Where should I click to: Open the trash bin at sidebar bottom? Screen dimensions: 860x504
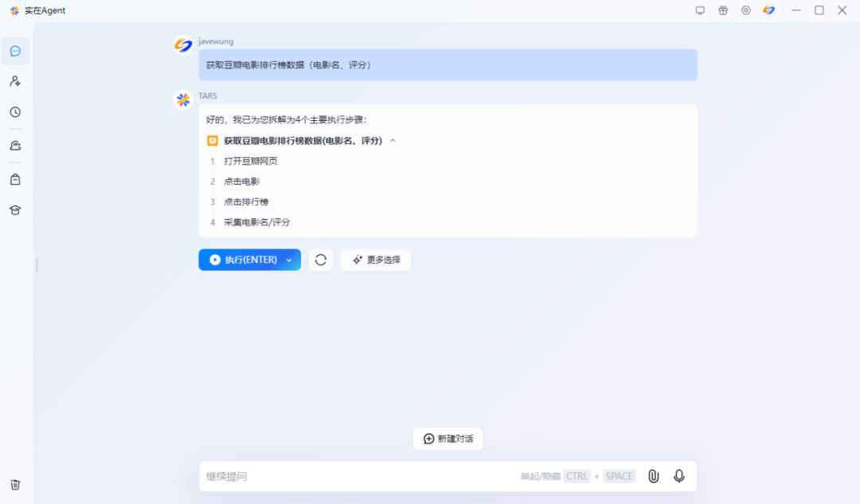(x=14, y=484)
